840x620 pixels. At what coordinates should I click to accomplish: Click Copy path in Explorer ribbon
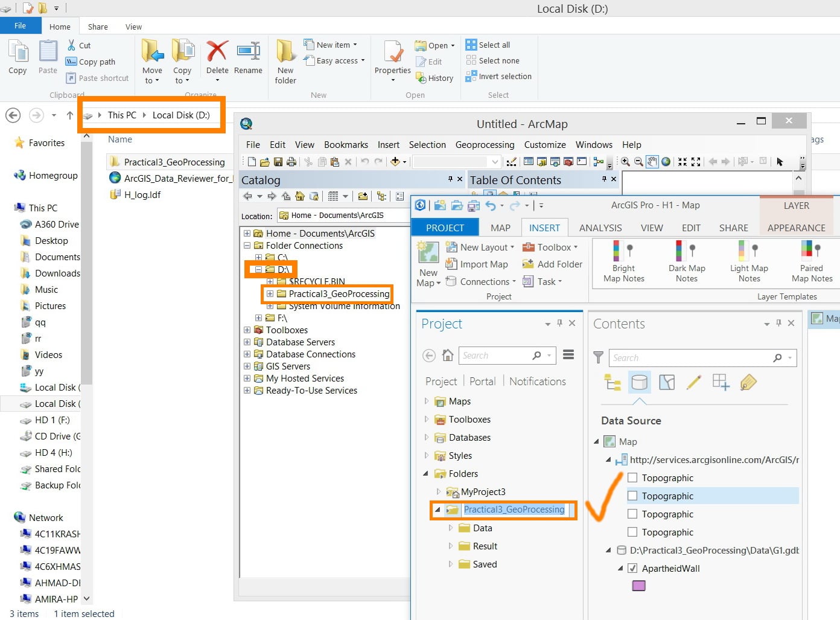pyautogui.click(x=91, y=62)
